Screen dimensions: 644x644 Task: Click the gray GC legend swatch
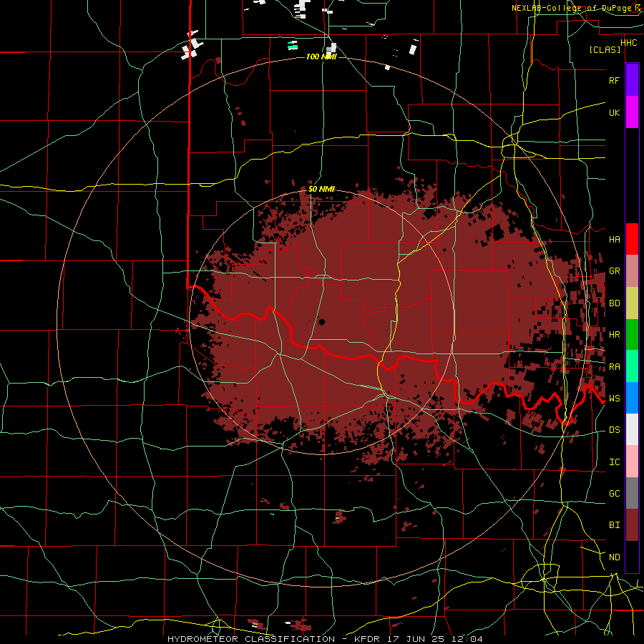click(x=632, y=493)
